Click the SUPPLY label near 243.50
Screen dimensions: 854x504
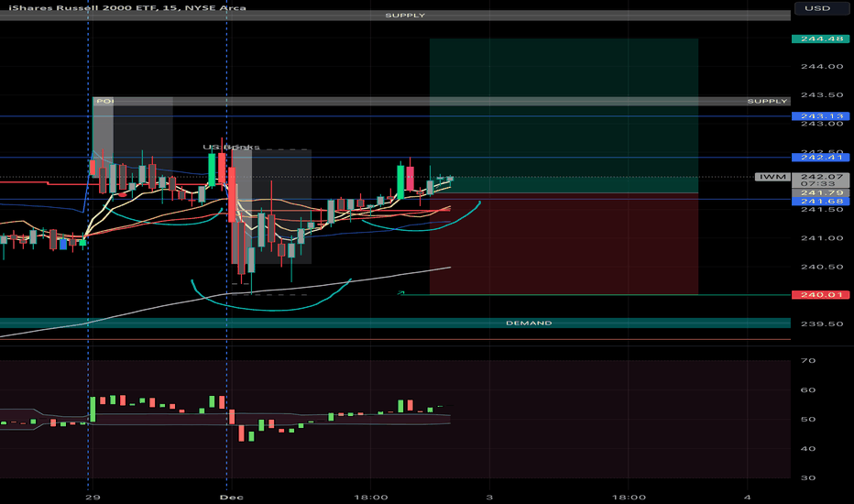coord(767,102)
